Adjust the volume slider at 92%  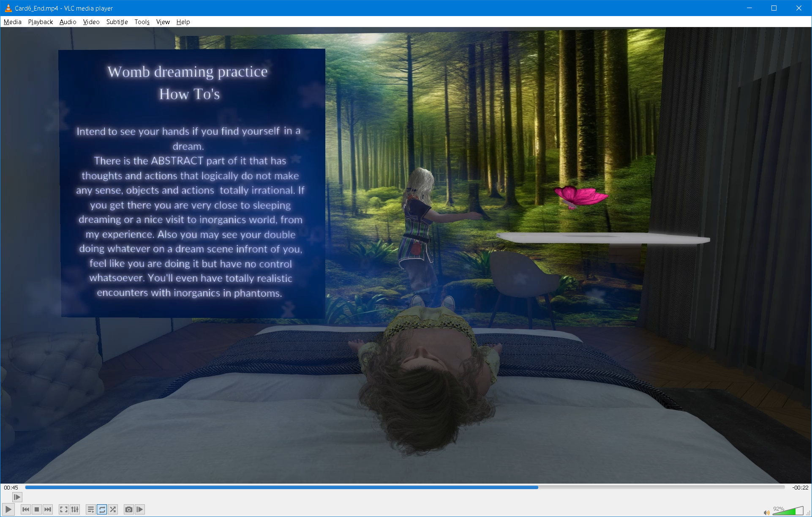(788, 512)
